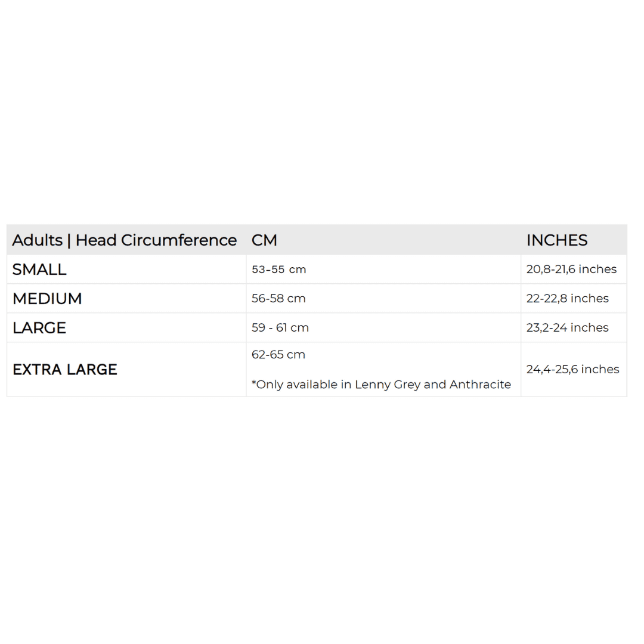Select the '59 - 61 cm' cell
This screenshot has width=644, height=644.
(280, 328)
